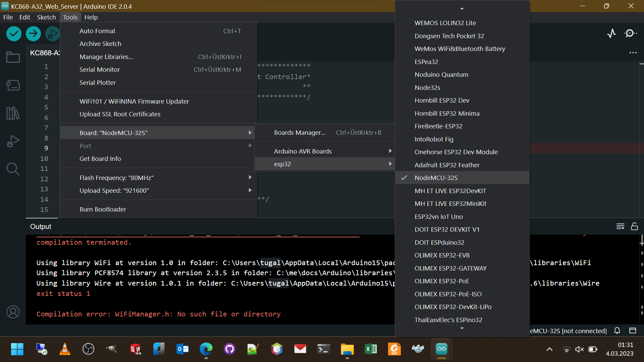The image size is (644, 362).
Task: Open the Serial Plotter toolbar icon
Action: 611,33
